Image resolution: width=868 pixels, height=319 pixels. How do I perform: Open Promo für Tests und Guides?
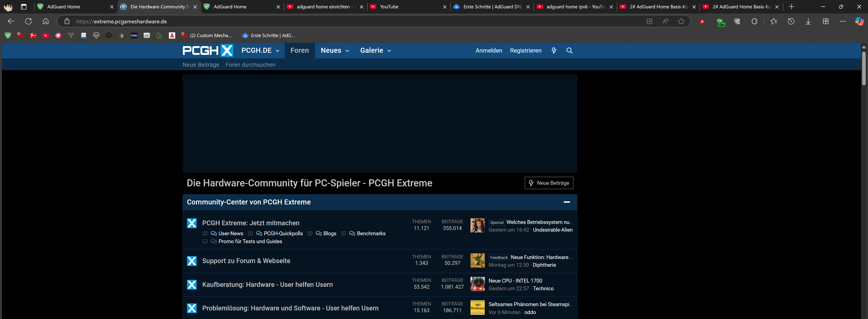coord(250,241)
